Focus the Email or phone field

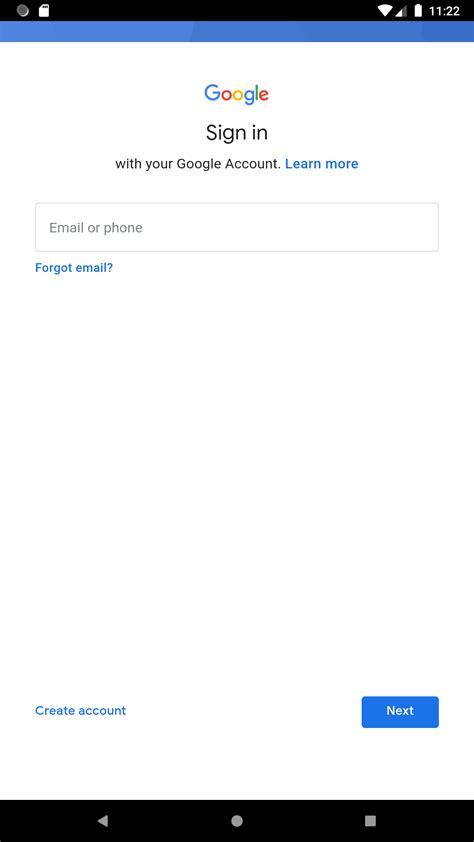tap(237, 227)
